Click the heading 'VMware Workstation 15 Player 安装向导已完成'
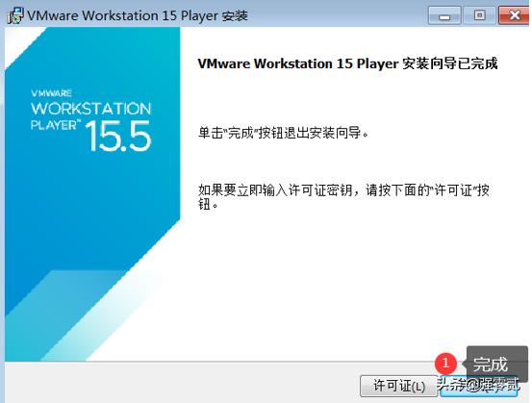Image resolution: width=532 pixels, height=403 pixels. coord(347,63)
